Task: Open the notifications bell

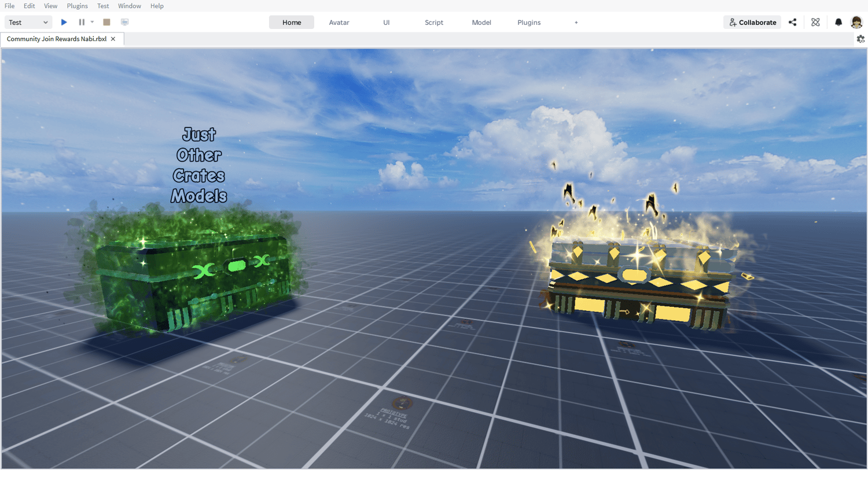Action: [838, 22]
